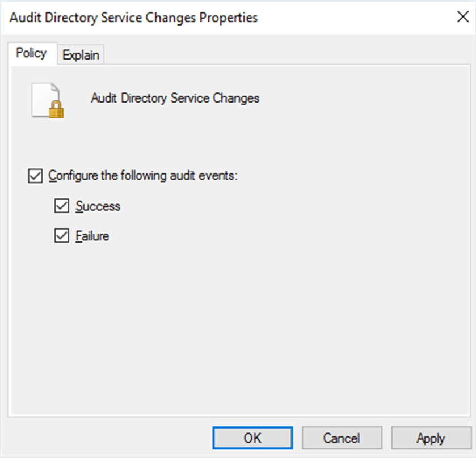Viewport: 476px width, 458px height.
Task: Toggle the Configure audit events checkbox box
Action: [x=35, y=176]
